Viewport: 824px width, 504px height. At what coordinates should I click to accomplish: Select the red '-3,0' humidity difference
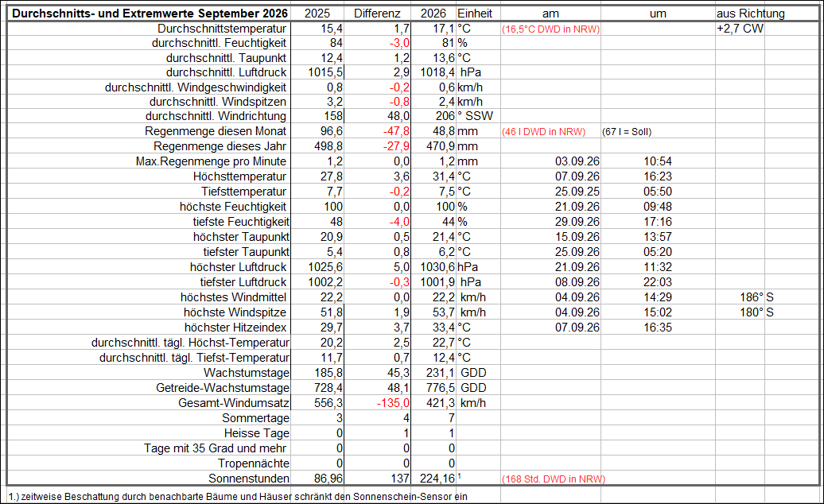coord(399,43)
